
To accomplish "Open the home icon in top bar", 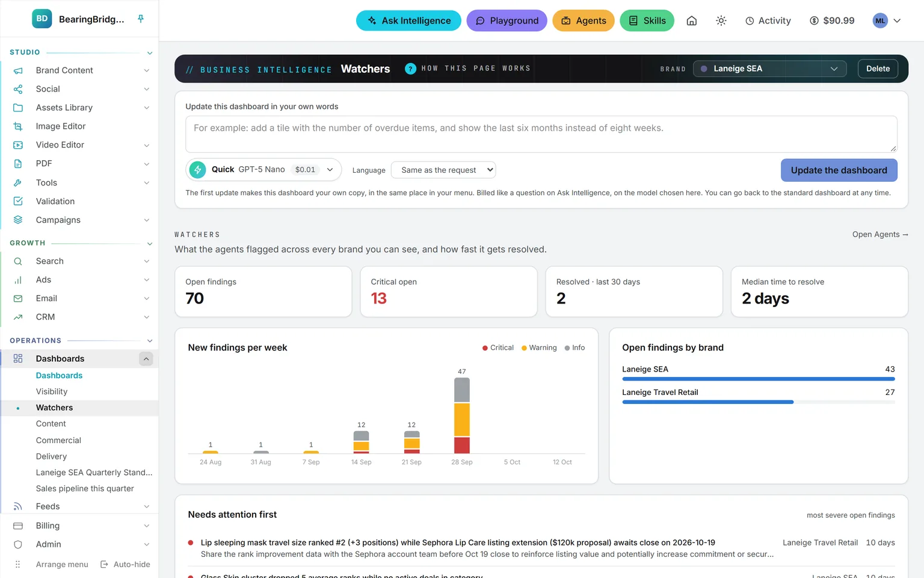I will (692, 20).
